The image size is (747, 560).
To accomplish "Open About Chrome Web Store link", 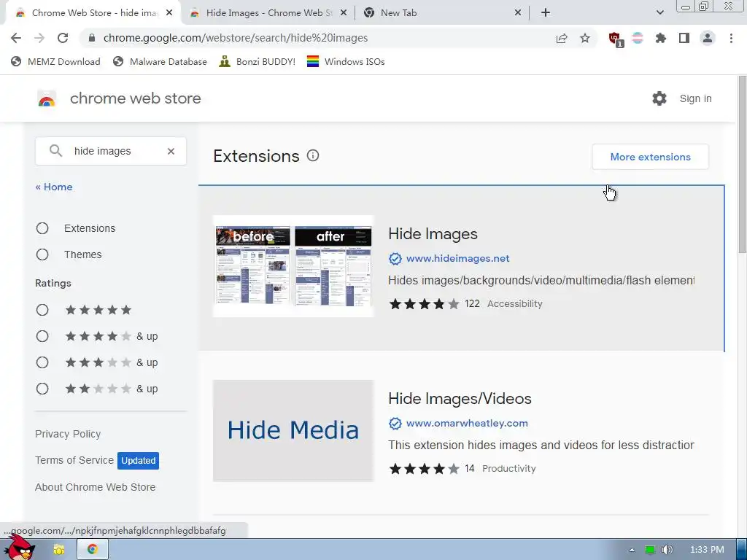I will [96, 487].
